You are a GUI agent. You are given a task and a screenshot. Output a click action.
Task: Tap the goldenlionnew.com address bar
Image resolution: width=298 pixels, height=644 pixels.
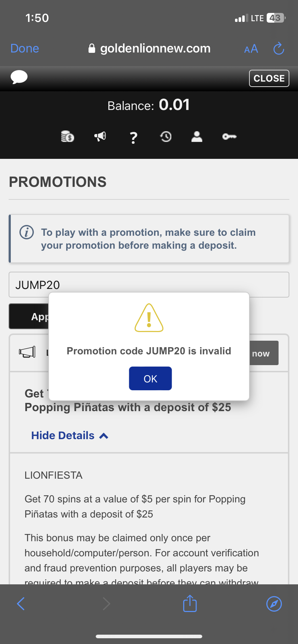[149, 49]
